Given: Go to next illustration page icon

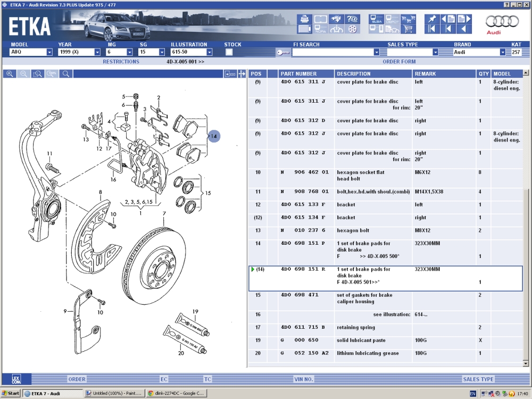Looking at the screenshot, I should point(464,19).
